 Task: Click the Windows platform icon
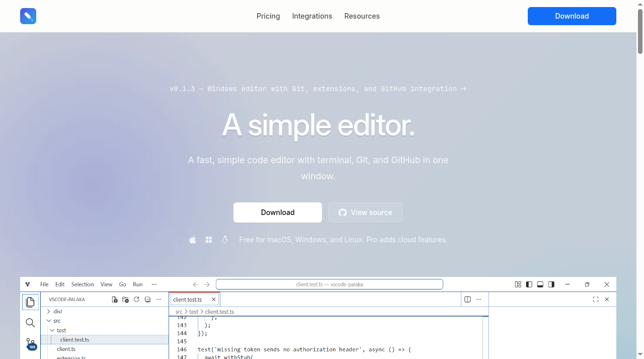point(209,240)
